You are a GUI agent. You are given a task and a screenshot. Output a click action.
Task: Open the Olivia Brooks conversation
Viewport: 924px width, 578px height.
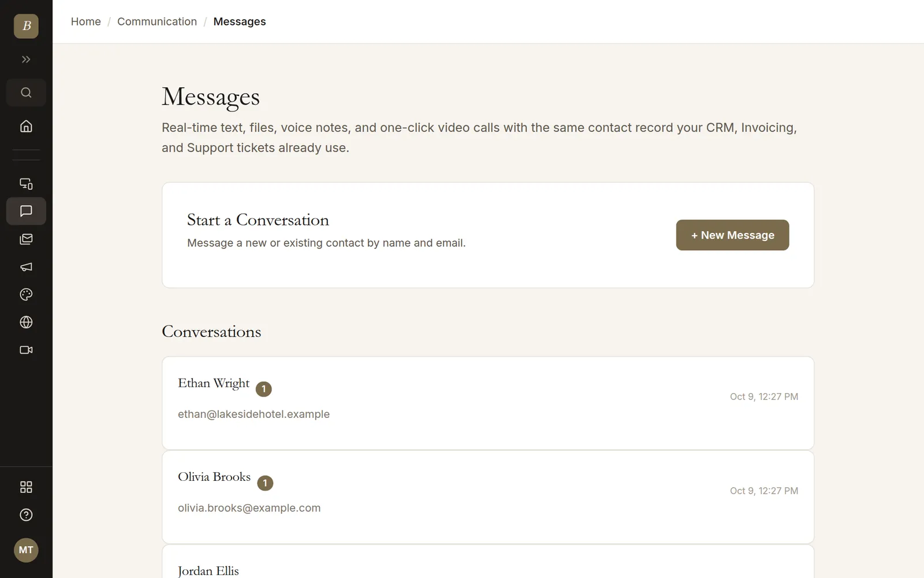pos(488,497)
